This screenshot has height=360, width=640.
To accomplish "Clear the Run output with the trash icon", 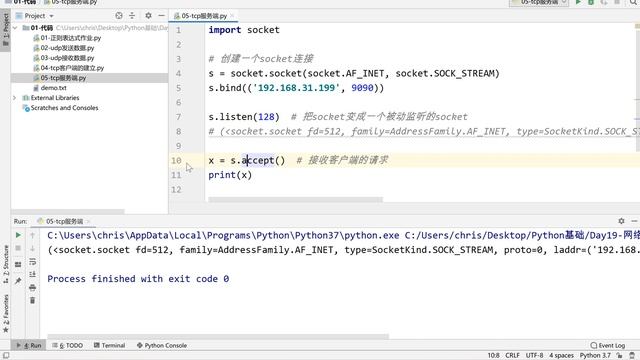I will [x=33, y=300].
